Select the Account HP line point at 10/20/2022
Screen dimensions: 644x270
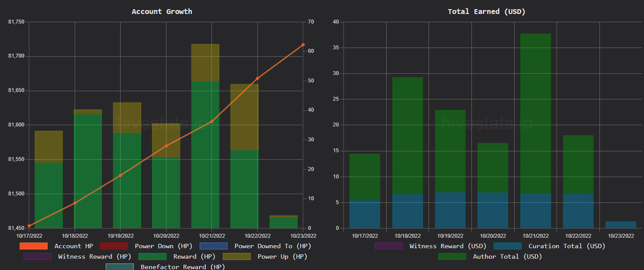(x=166, y=146)
